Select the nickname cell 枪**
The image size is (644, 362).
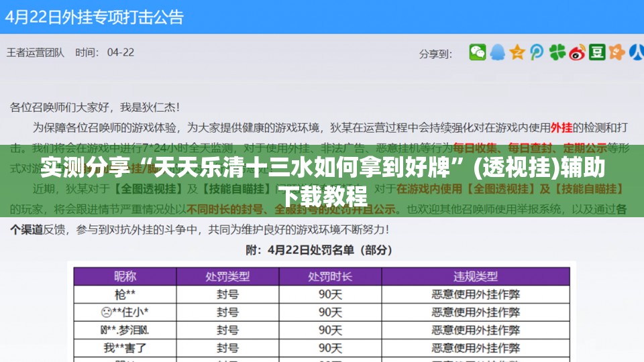(125, 294)
